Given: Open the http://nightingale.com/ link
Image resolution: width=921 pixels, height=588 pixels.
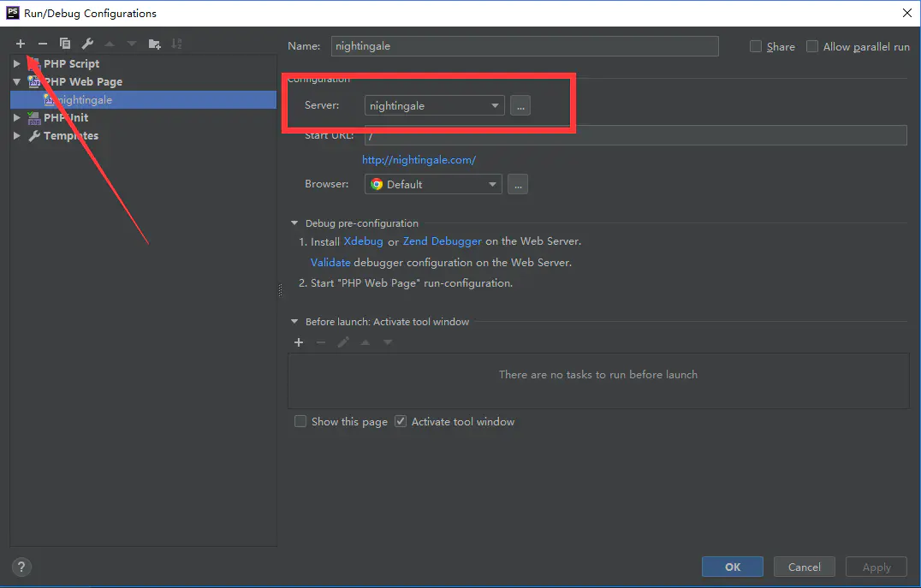Looking at the screenshot, I should (x=419, y=160).
